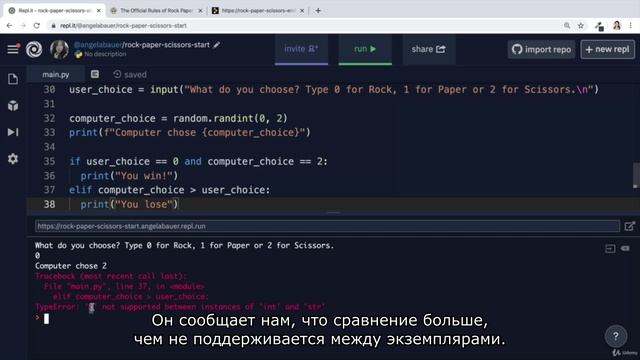Open saved history indicator

click(x=130, y=74)
